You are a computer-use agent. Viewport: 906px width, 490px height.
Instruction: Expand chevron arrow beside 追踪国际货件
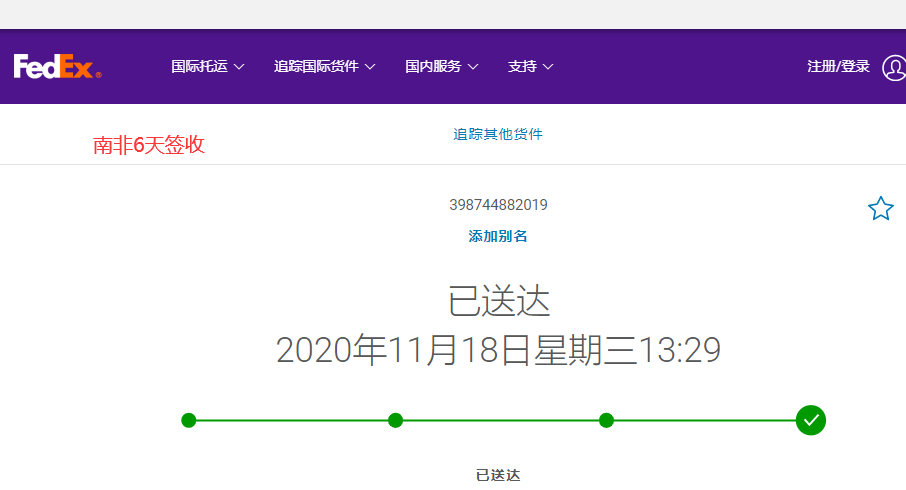pyautogui.click(x=370, y=67)
